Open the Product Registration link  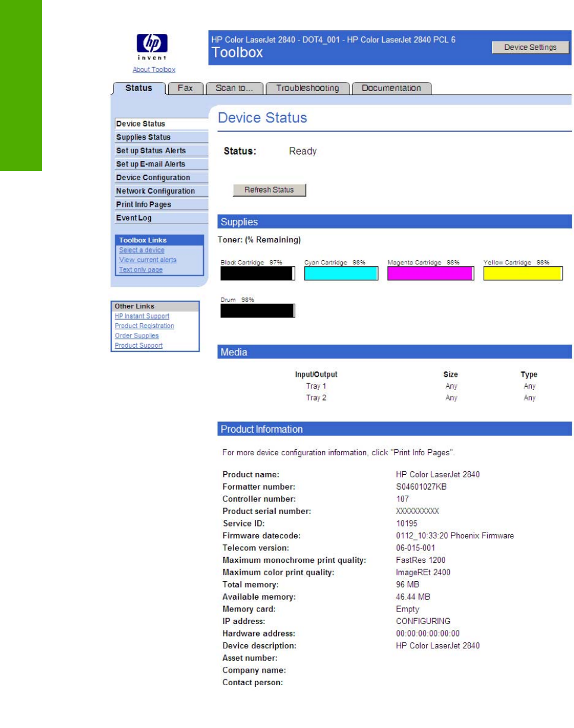click(x=144, y=326)
